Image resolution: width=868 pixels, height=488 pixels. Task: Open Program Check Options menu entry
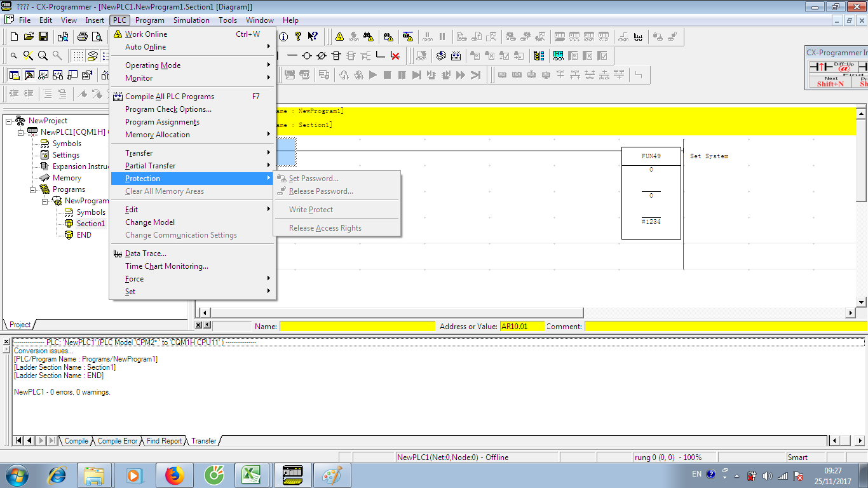coord(193,109)
